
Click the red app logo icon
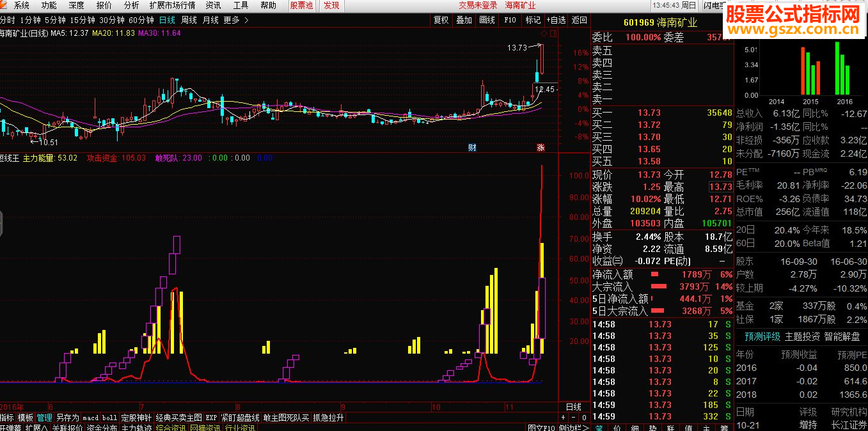(4, 4)
